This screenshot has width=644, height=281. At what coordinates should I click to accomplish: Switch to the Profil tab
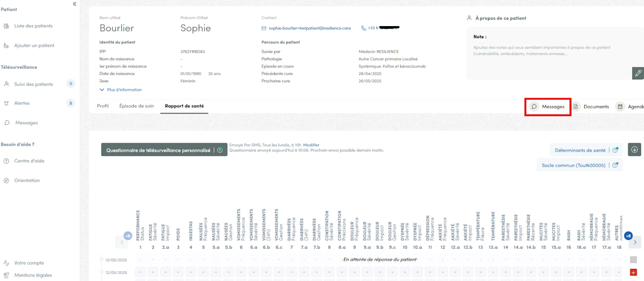[103, 107]
